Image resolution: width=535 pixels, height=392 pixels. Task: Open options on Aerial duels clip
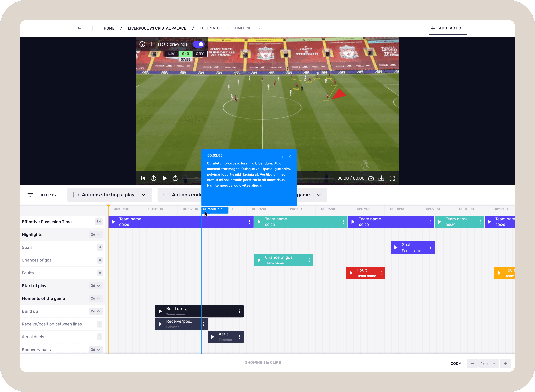(239, 337)
